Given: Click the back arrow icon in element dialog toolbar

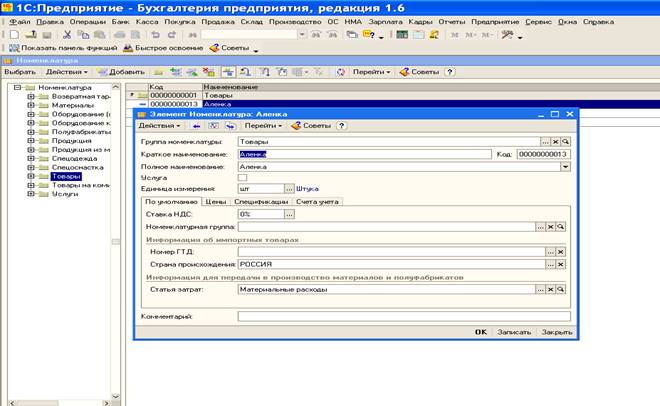Looking at the screenshot, I should (x=197, y=126).
